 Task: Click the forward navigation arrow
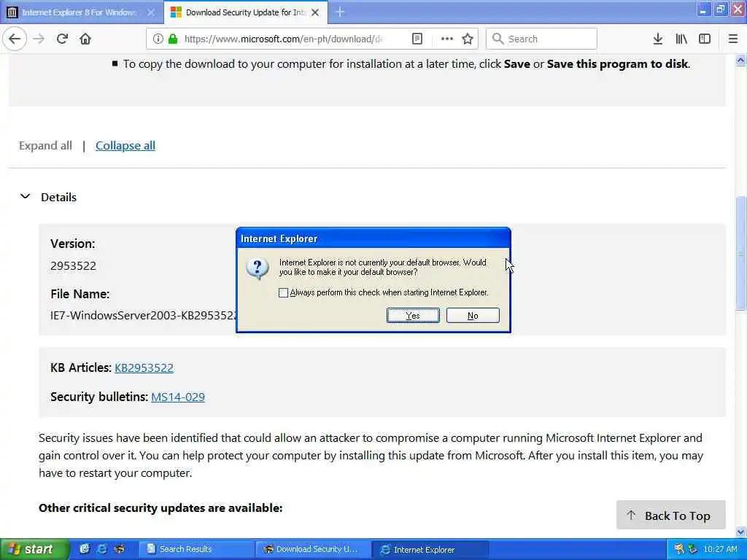pyautogui.click(x=39, y=39)
